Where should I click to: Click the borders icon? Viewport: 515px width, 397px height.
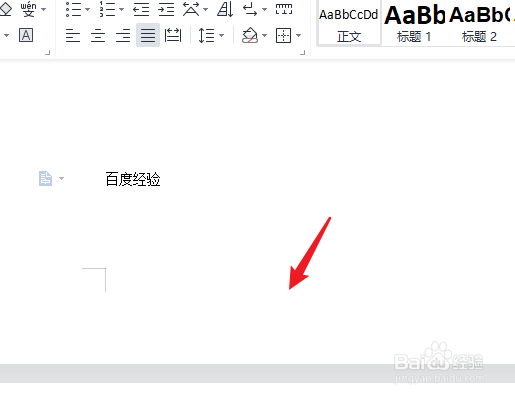(x=284, y=35)
